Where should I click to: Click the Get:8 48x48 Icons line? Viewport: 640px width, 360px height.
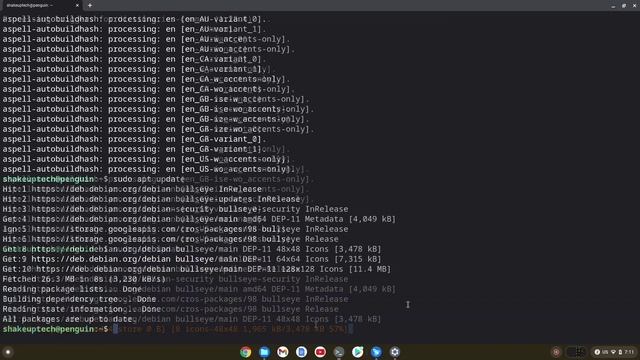pyautogui.click(x=192, y=249)
